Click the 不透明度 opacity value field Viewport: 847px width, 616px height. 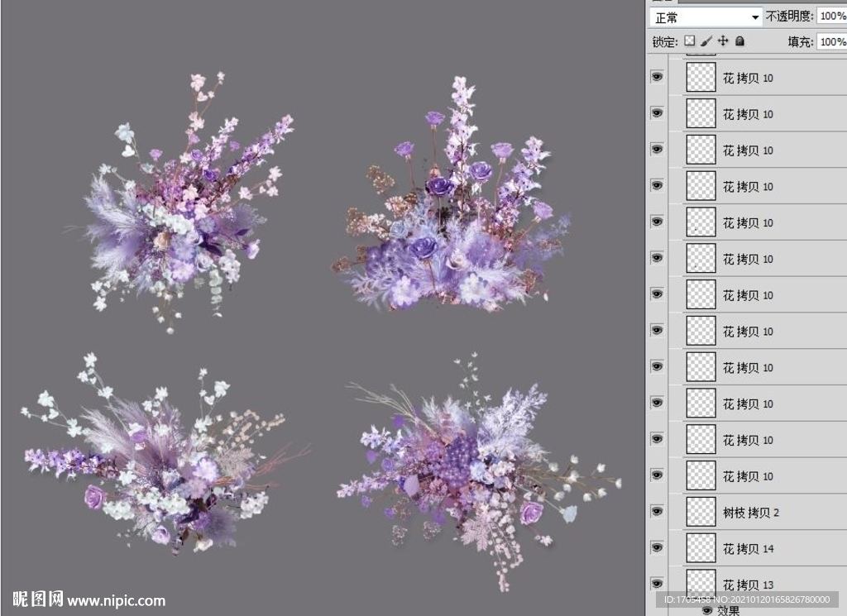830,17
